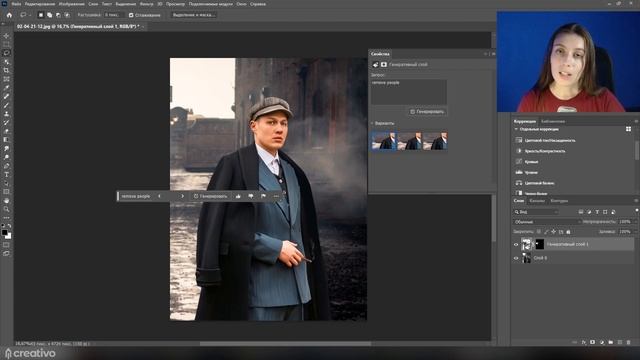Select the Brush tool
The image size is (640, 360).
pos(6,105)
